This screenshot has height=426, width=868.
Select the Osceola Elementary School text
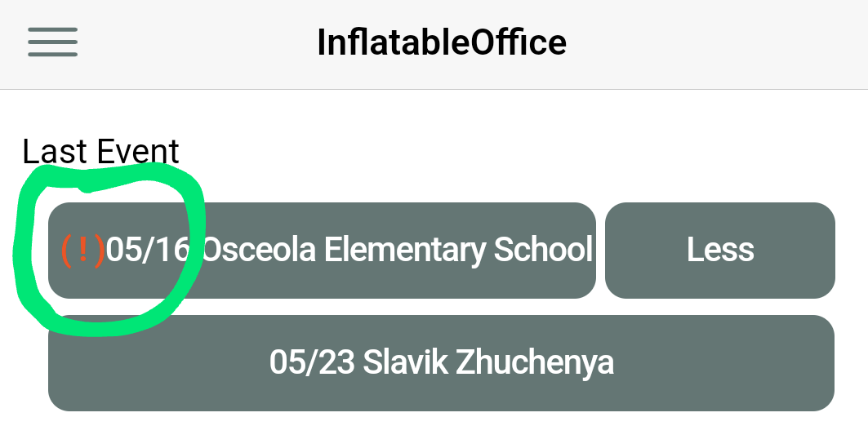pos(398,251)
